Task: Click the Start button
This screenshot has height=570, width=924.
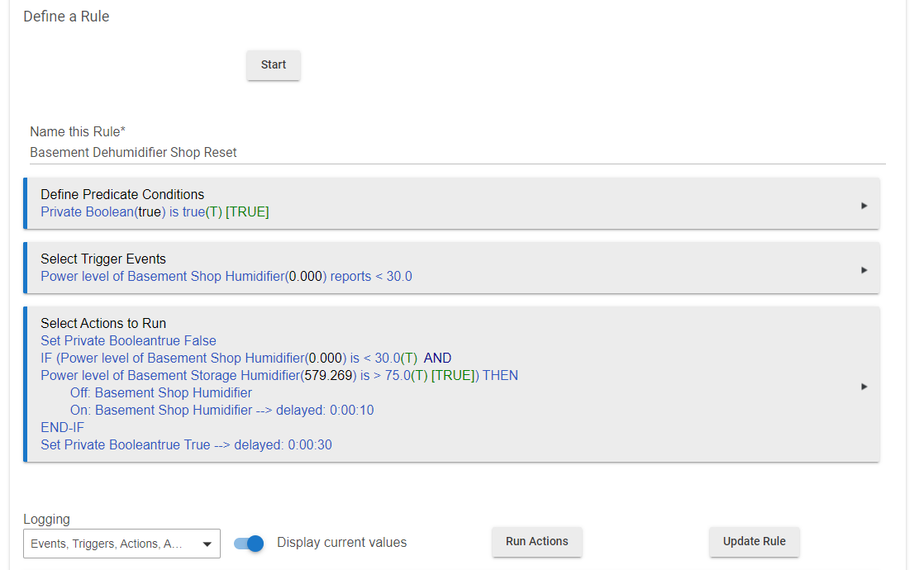Action: (x=274, y=64)
